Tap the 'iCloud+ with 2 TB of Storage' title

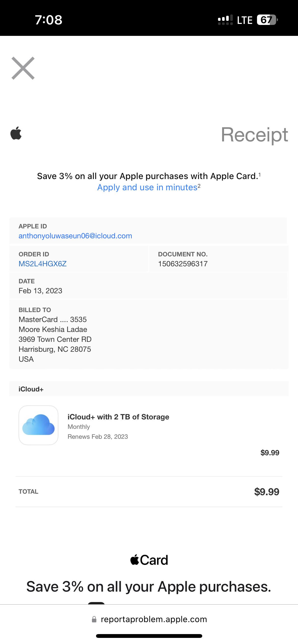pos(118,417)
